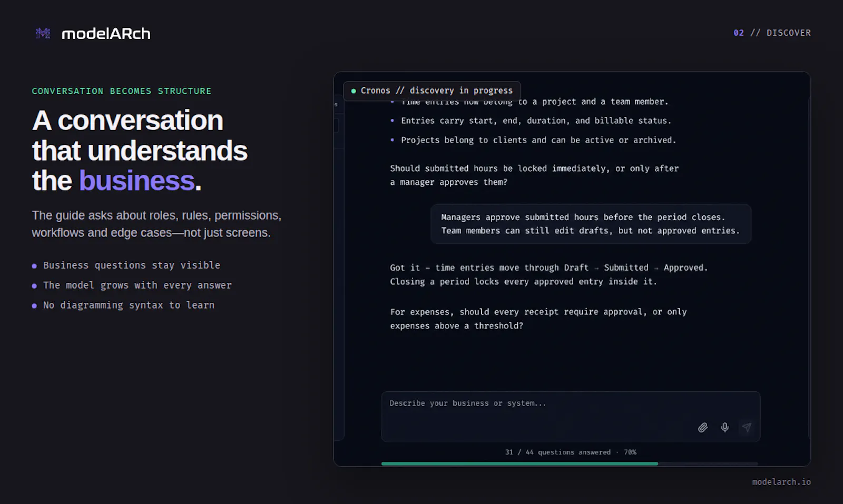843x504 pixels.
Task: Click the CONVERSATION BECOMES STRUCTURE heading
Action: click(x=122, y=91)
